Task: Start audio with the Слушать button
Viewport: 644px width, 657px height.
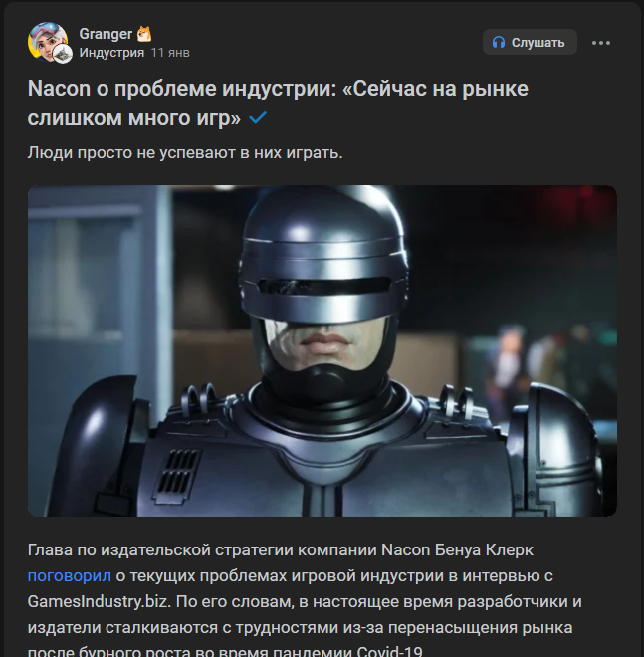Action: pos(530,43)
